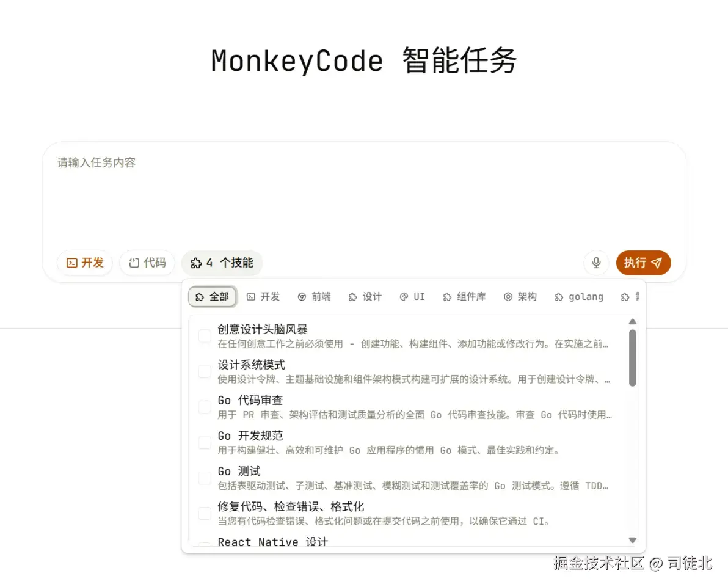Switch to the UI skills tab
The height and width of the screenshot is (587, 728).
pos(412,297)
